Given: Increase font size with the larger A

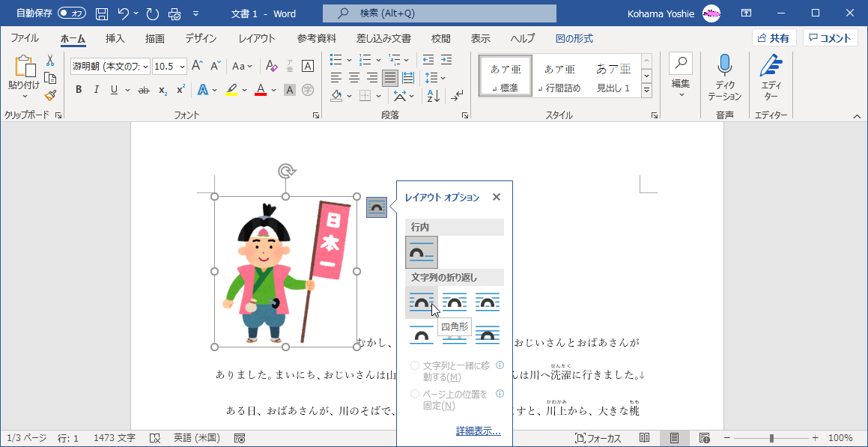Looking at the screenshot, I should (x=197, y=66).
